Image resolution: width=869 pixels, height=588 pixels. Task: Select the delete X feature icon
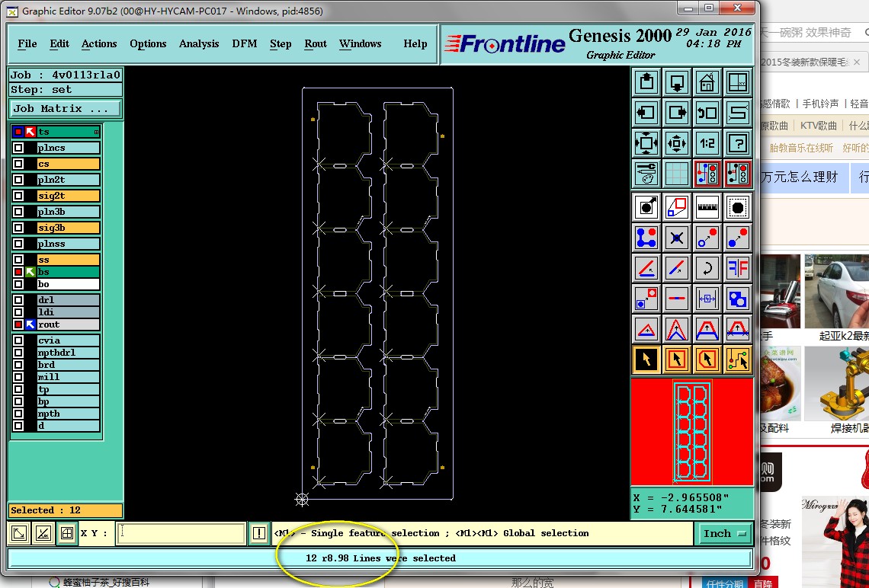(x=677, y=238)
